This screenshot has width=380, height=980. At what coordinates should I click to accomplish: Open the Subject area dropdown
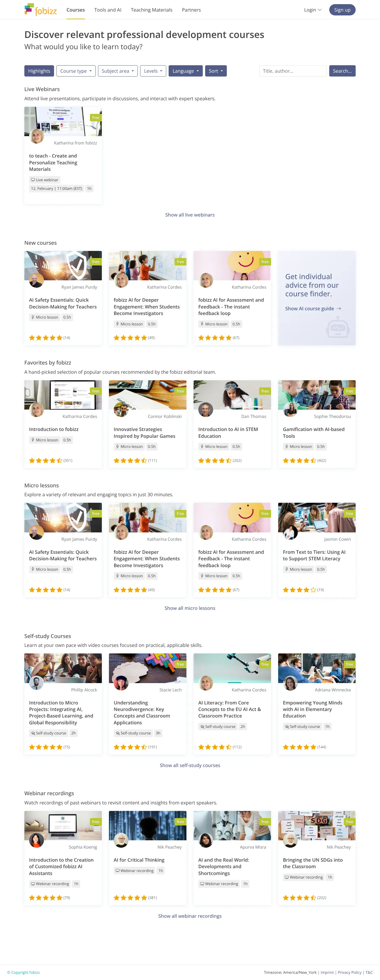[118, 71]
